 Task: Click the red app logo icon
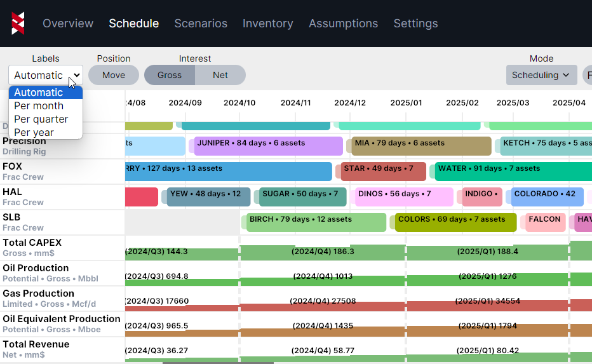[x=18, y=24]
